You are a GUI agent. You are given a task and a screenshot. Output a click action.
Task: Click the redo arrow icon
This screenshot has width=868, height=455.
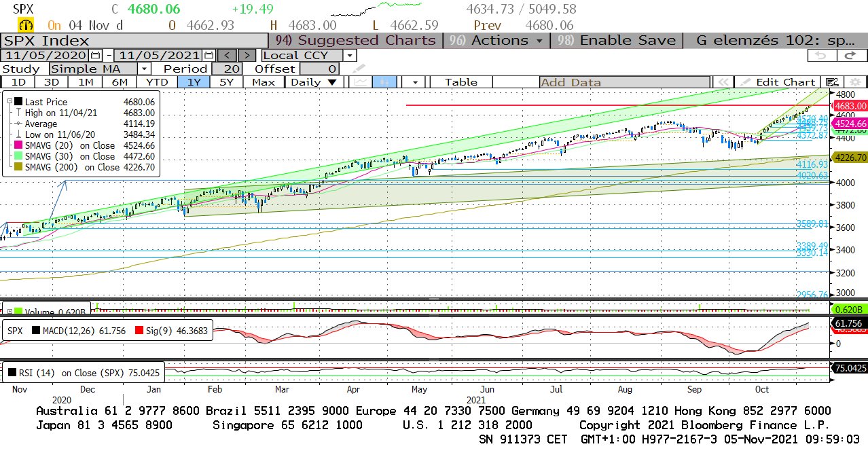(x=848, y=55)
